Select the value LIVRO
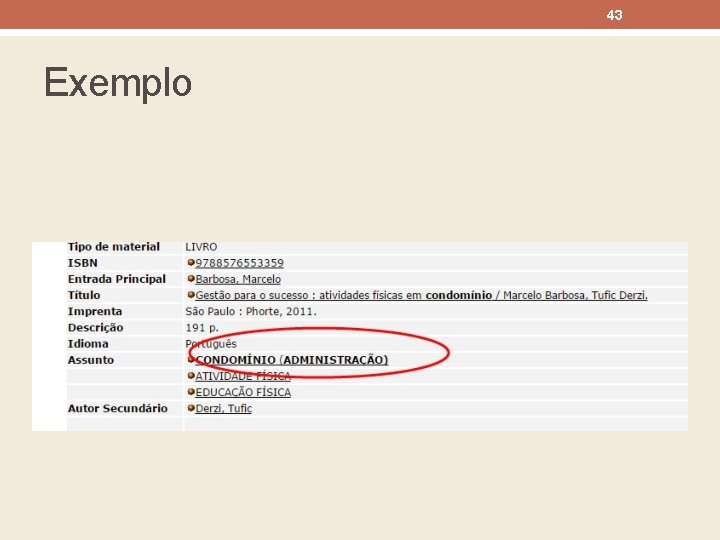Viewport: 720px width, 540px height. 201,247
